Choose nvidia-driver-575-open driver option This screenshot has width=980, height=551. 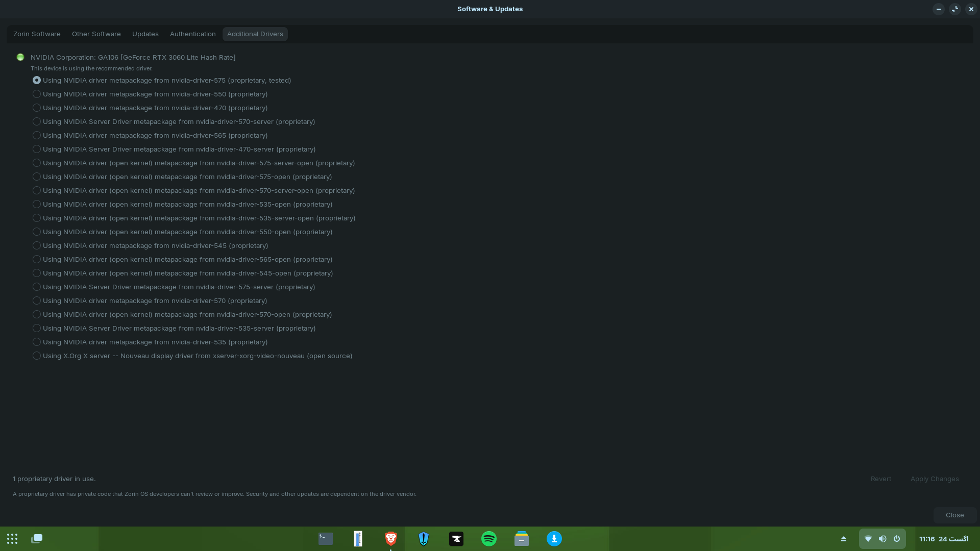click(x=37, y=177)
